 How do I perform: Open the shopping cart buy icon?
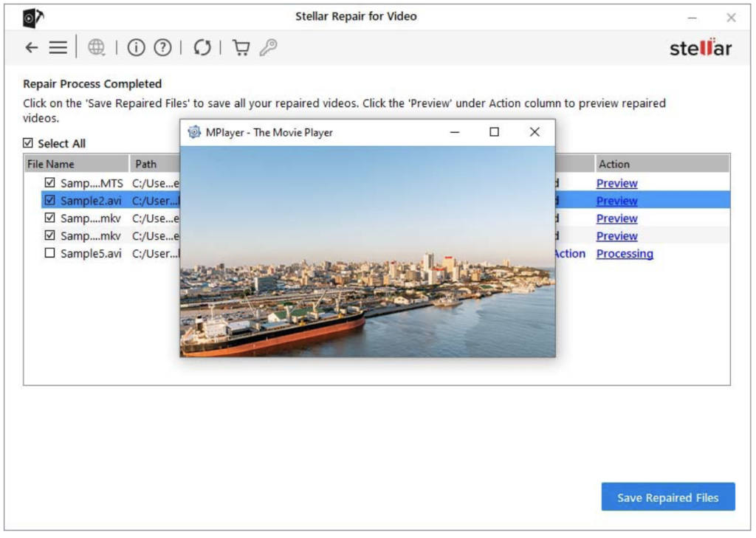(x=241, y=48)
